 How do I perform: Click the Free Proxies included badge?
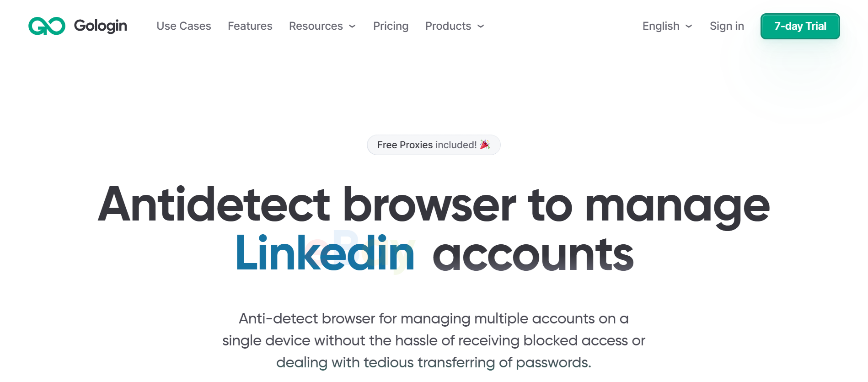(x=434, y=145)
